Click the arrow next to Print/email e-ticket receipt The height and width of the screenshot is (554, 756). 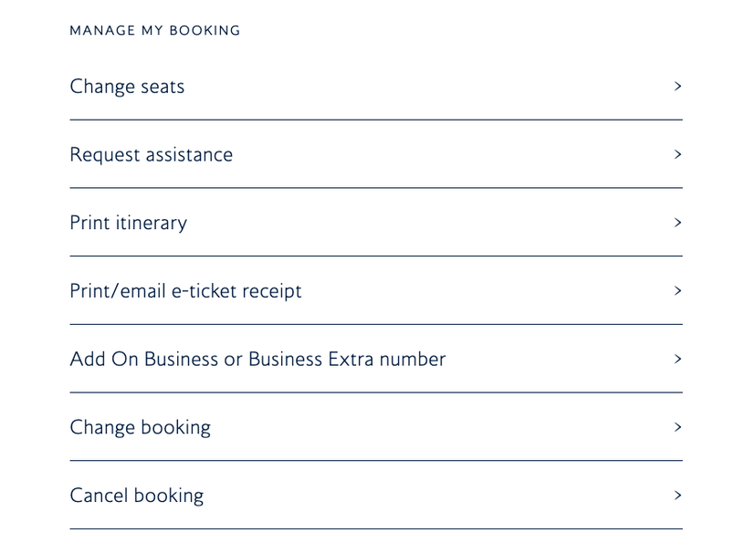678,290
